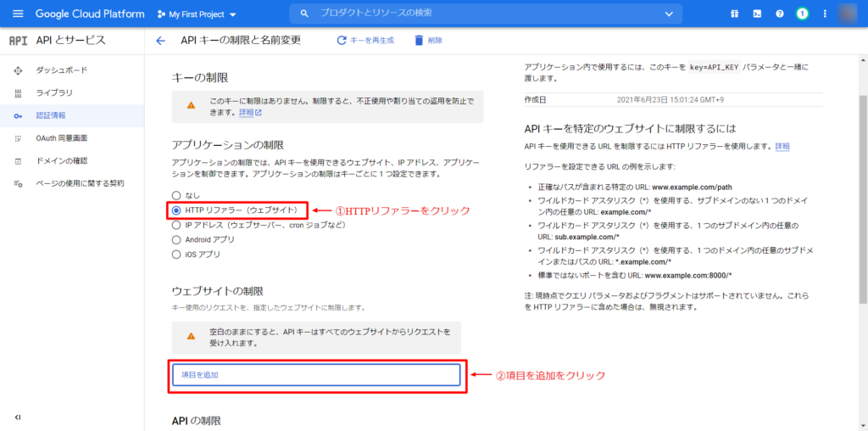Screen dimensions: 868x431
Task: Click the アプリケーションの制限 heading
Action: coord(227,146)
